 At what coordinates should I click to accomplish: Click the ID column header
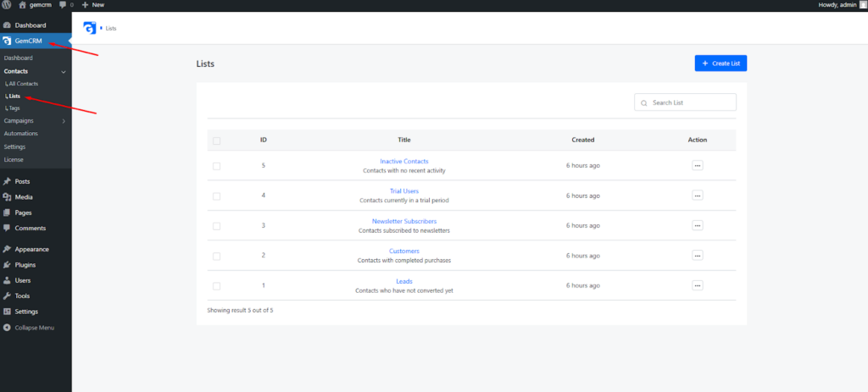[x=264, y=140]
